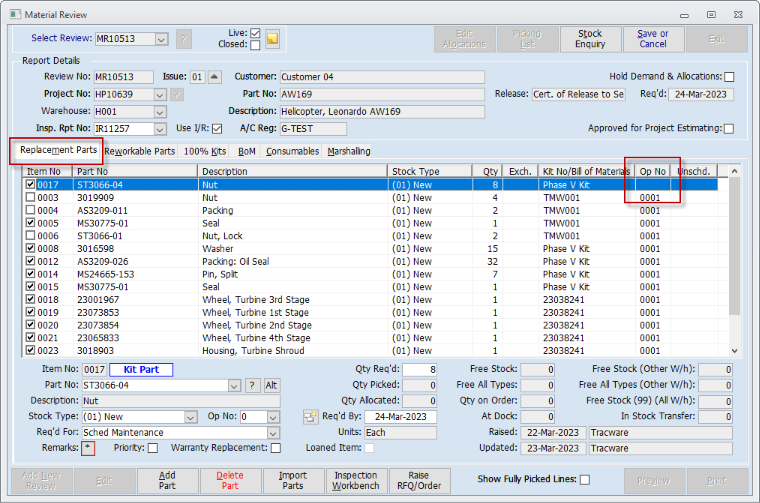Tick Approved for Project Estimating checkbox

click(x=728, y=128)
